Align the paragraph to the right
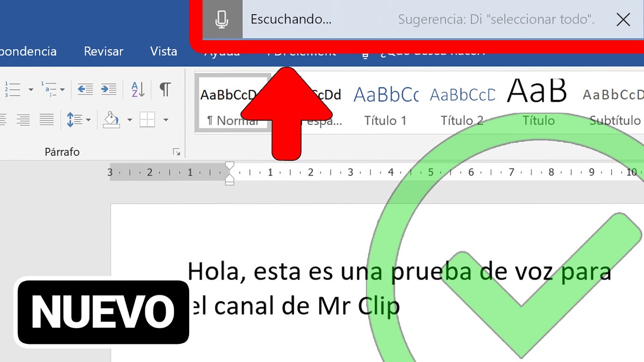 (x=23, y=120)
